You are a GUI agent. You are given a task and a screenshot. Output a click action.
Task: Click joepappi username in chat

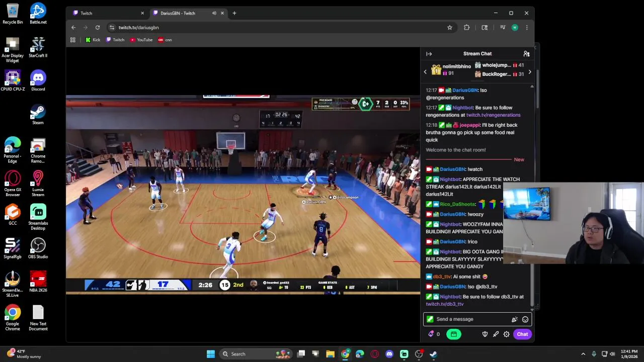470,125
